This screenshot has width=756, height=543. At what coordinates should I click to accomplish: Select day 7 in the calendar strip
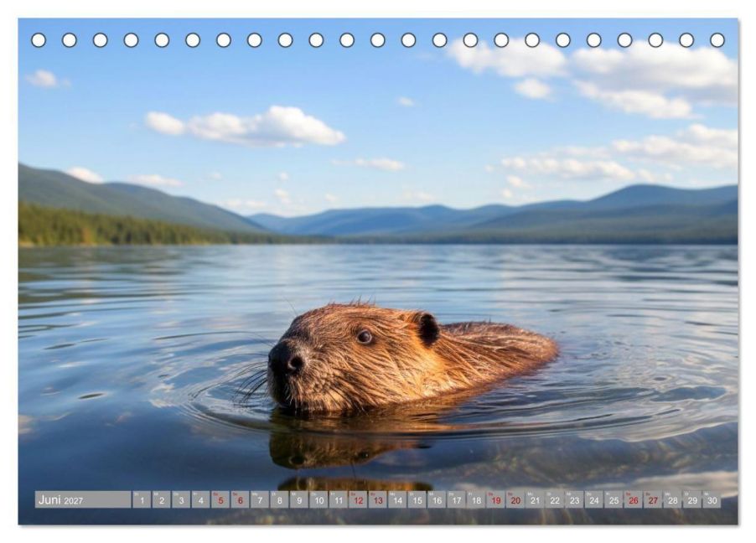(x=259, y=499)
